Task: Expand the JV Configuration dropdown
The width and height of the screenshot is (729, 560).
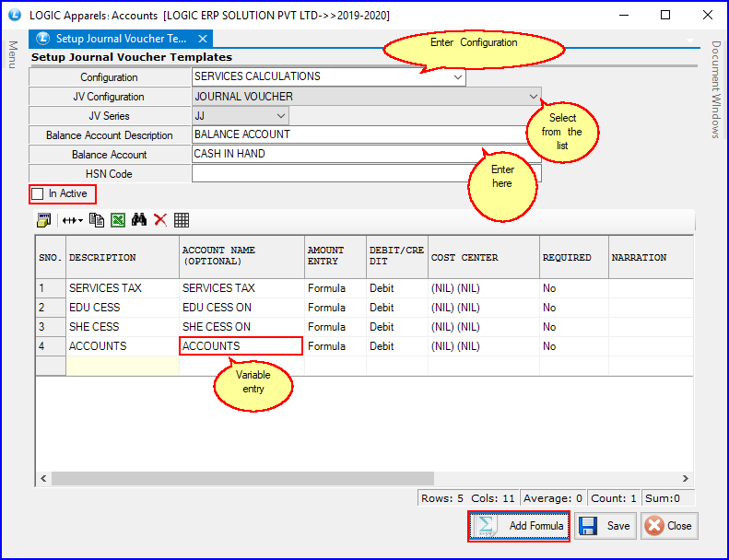Action: pos(534,97)
